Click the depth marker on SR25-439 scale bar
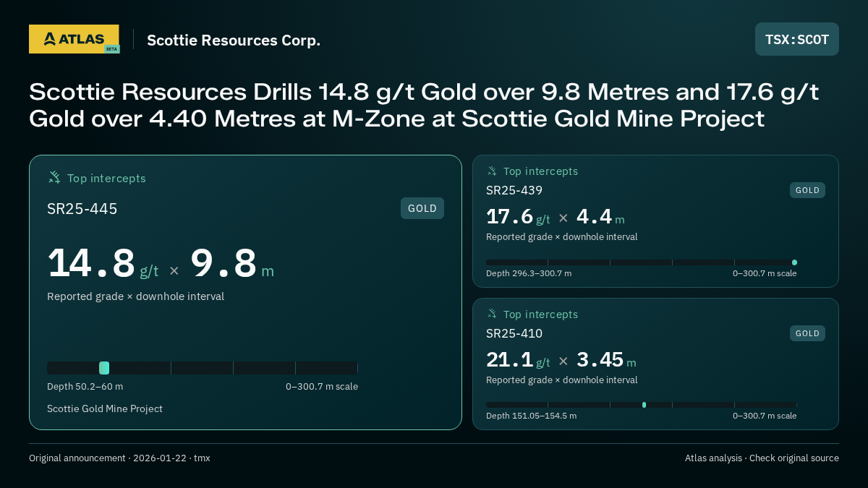 pyautogui.click(x=794, y=262)
